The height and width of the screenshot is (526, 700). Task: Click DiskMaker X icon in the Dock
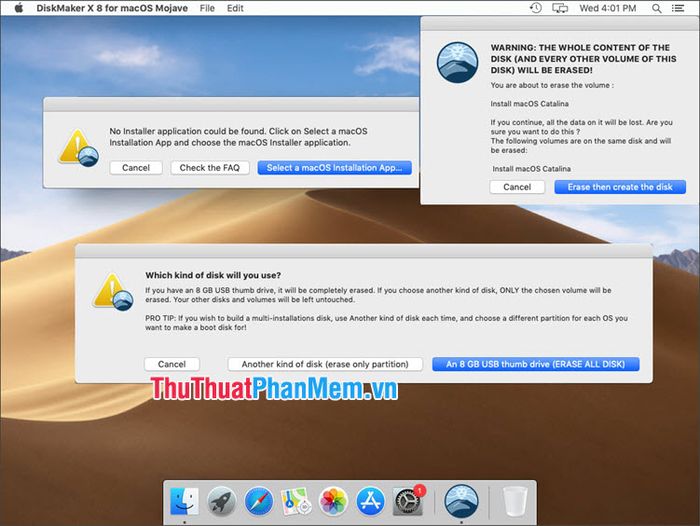[462, 501]
